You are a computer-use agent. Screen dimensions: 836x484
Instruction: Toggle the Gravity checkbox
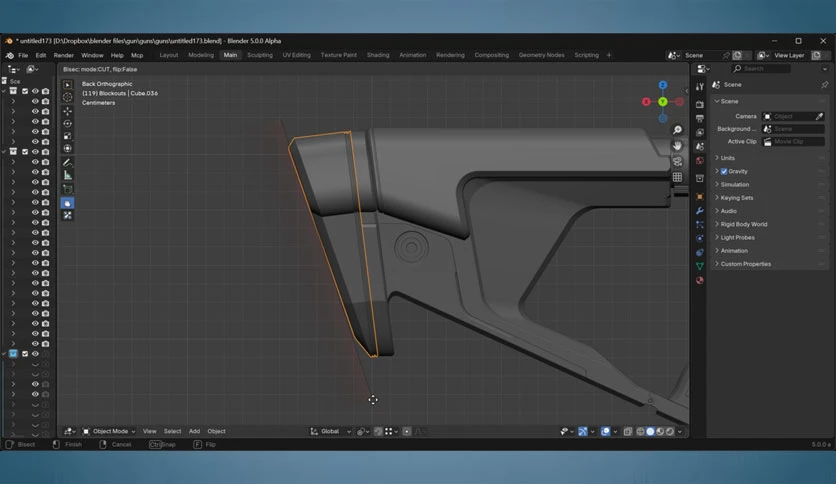click(x=724, y=171)
